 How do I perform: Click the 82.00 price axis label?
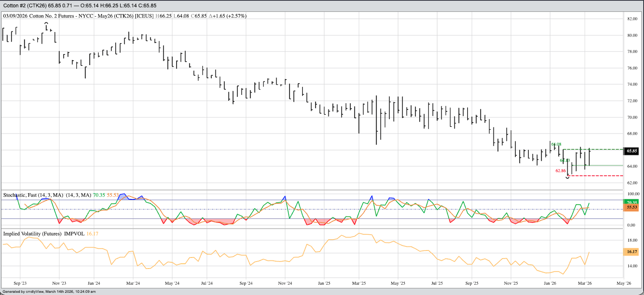(x=632, y=19)
